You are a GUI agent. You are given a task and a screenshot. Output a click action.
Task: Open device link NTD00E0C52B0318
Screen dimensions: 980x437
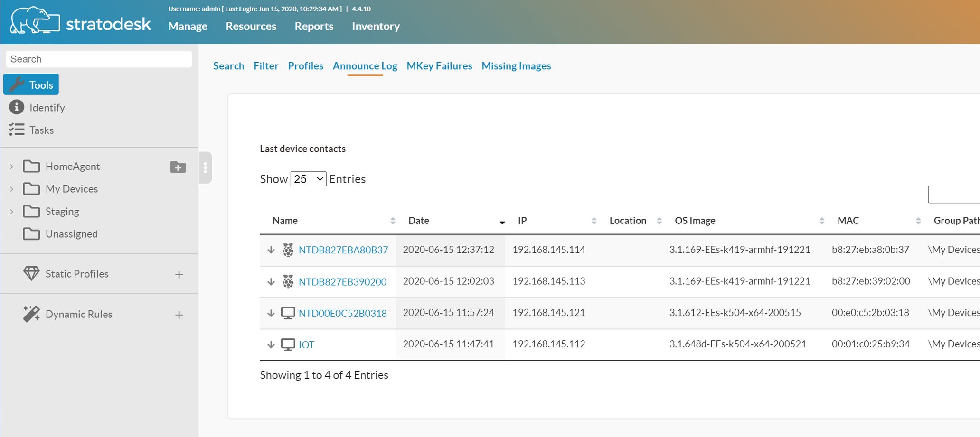pyautogui.click(x=342, y=313)
